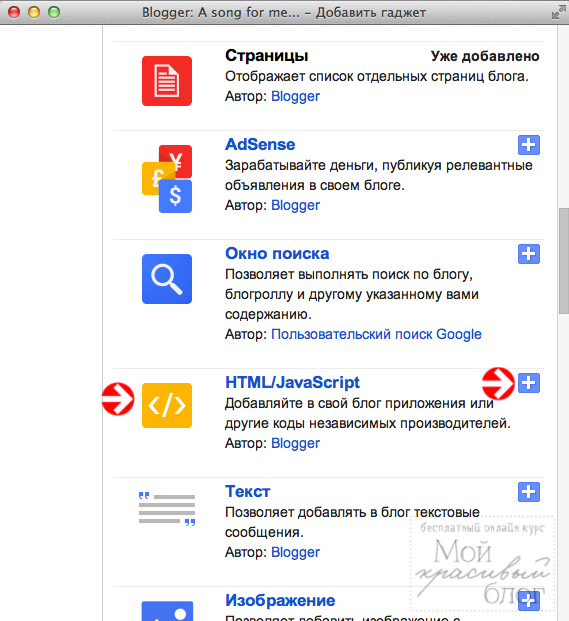The image size is (569, 621).
Task: Open the Текст gadget title link
Action: (247, 491)
